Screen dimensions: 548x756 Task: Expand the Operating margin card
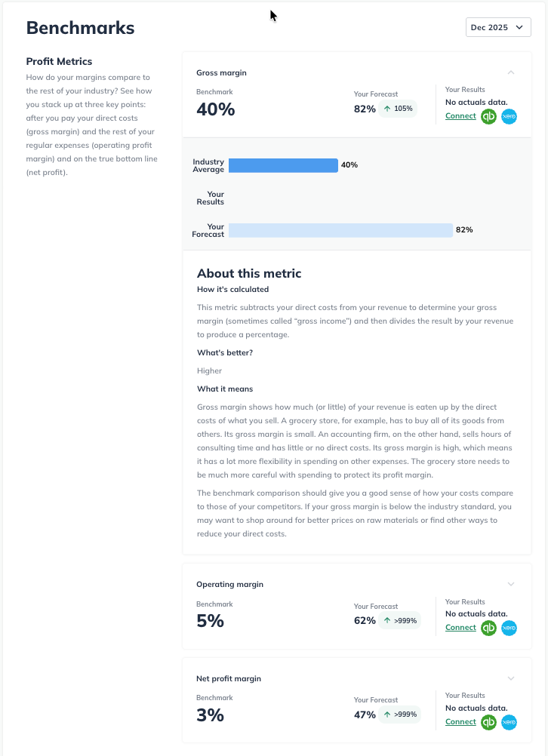pyautogui.click(x=511, y=584)
